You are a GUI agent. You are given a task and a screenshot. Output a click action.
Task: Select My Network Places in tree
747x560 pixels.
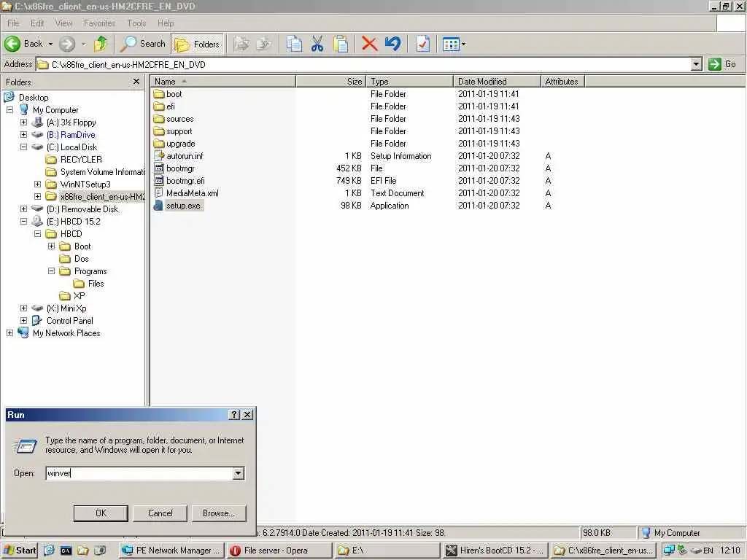(66, 332)
